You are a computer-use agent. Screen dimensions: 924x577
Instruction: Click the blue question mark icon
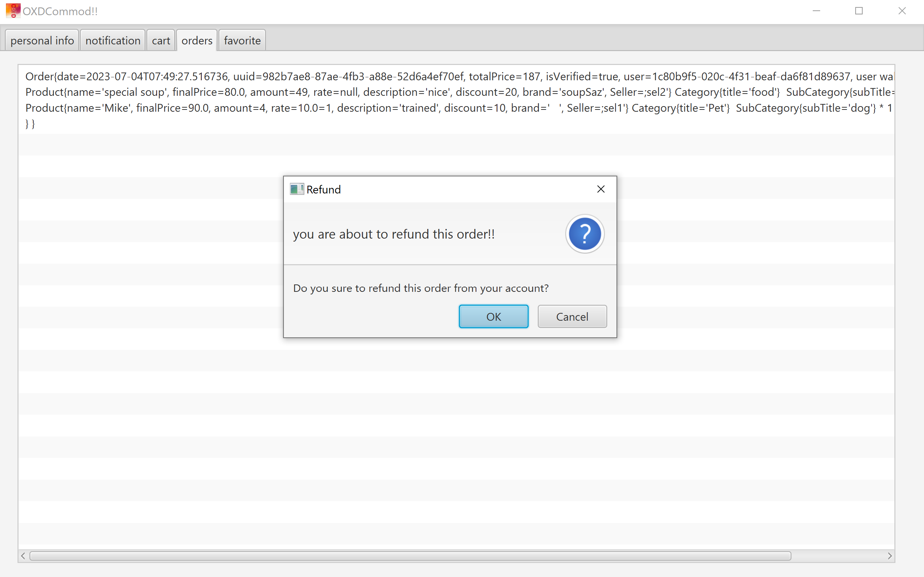tap(584, 234)
